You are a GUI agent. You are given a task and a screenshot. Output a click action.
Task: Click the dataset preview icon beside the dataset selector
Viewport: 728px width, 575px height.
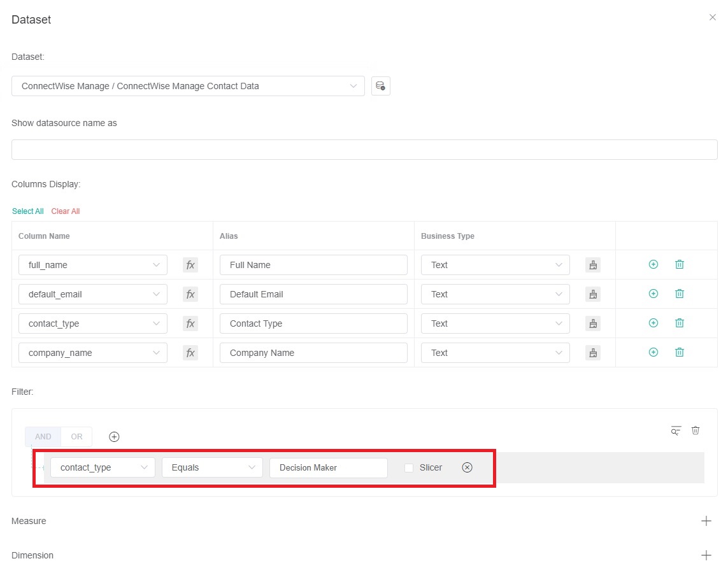click(x=380, y=85)
